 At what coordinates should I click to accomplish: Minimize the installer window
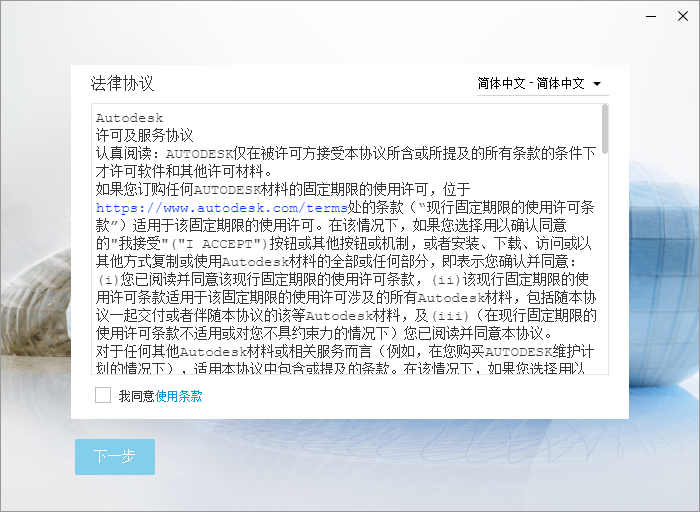(x=651, y=17)
